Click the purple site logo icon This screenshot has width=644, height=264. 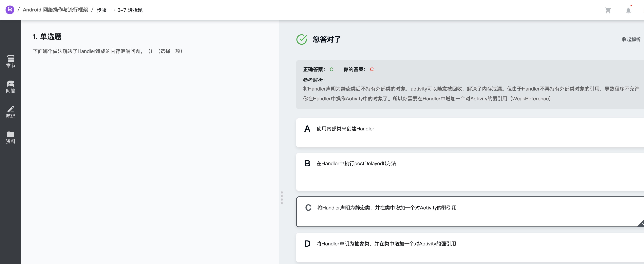click(10, 10)
